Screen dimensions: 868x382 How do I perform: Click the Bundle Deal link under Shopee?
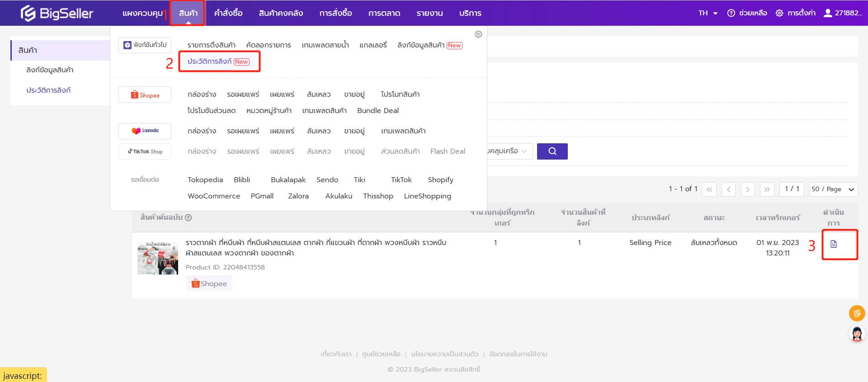378,111
